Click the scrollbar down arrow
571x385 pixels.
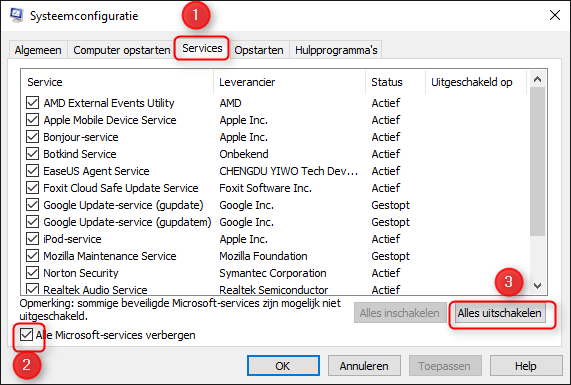537,286
